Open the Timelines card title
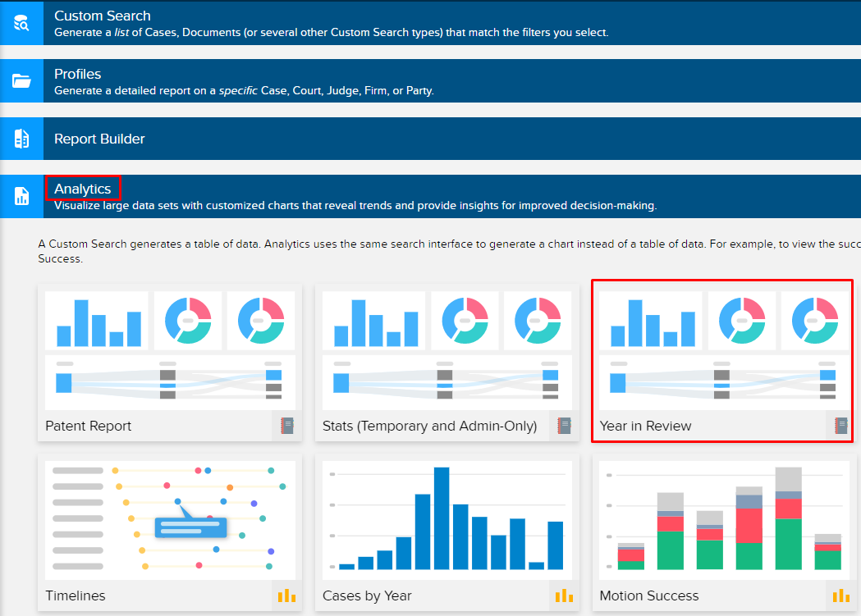Viewport: 861px width, 616px height. (x=76, y=595)
